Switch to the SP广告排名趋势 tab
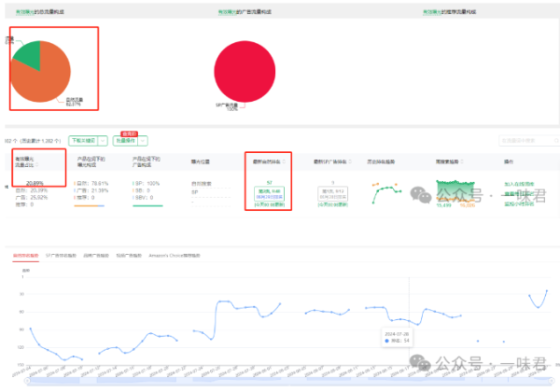The image size is (560, 392). (x=61, y=256)
